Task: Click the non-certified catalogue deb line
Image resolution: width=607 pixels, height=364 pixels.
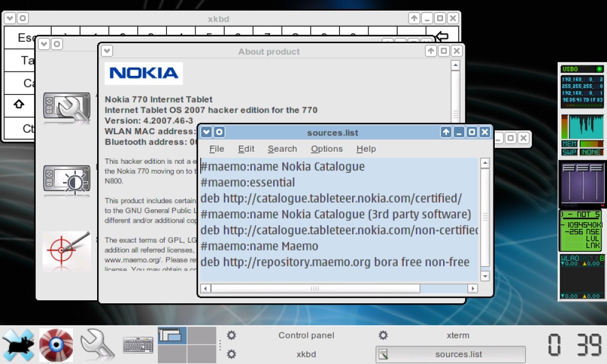Action: coord(339,230)
